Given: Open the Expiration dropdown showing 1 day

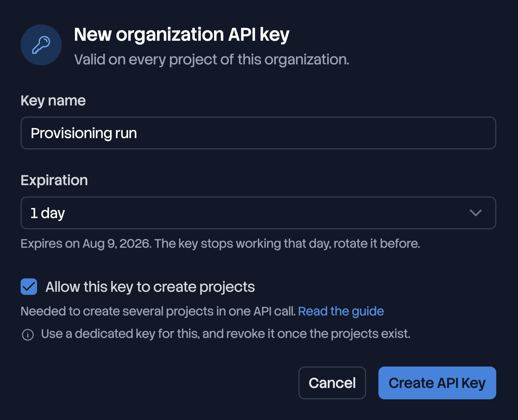Looking at the screenshot, I should click(258, 213).
